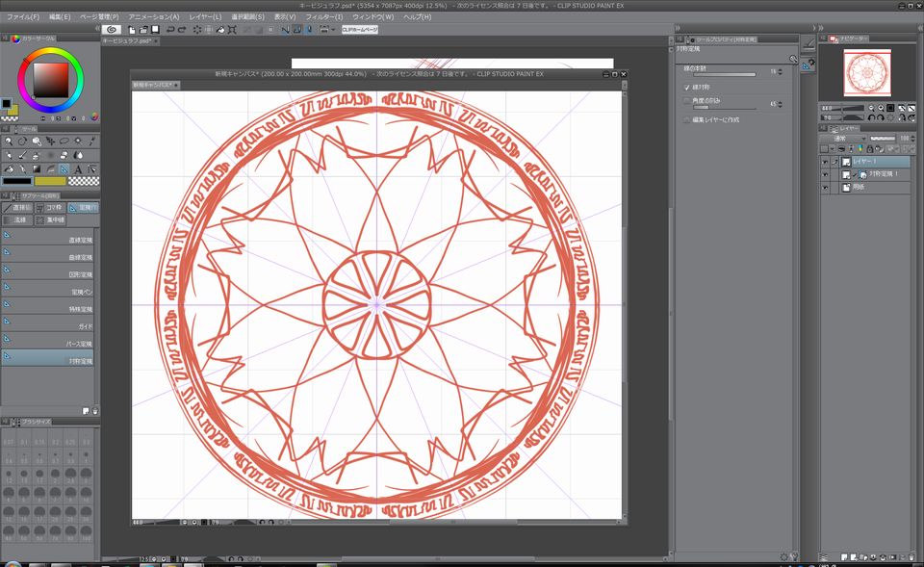
Task: Click the Scale/Rotate transform toolbar icon
Action: point(232,30)
